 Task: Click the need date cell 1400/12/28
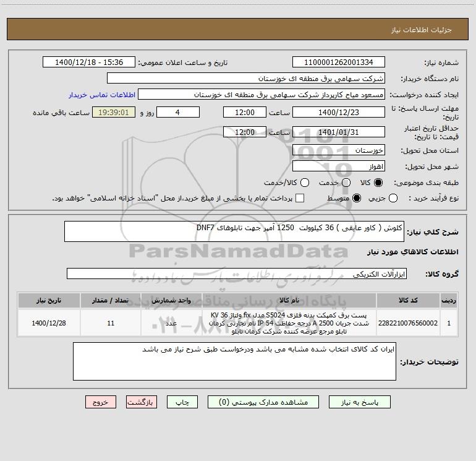tap(49, 323)
